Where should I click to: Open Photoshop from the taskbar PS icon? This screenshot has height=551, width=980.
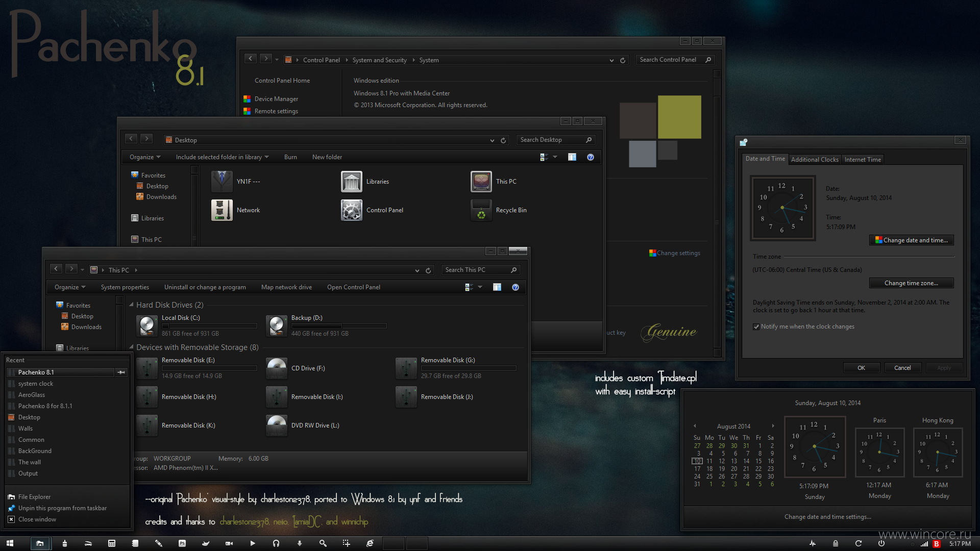tap(182, 543)
